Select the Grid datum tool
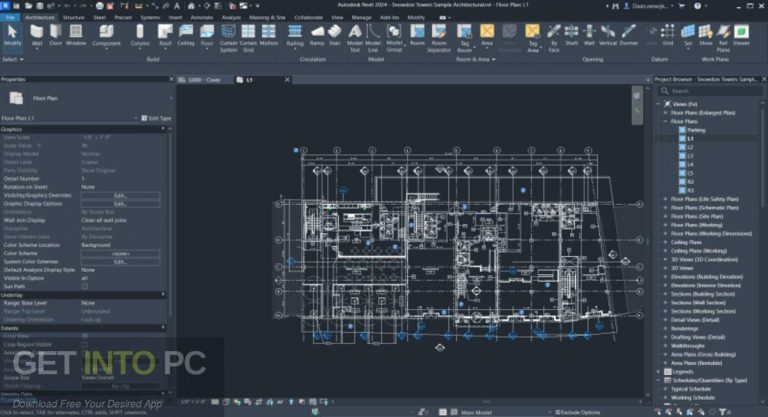 (668, 35)
